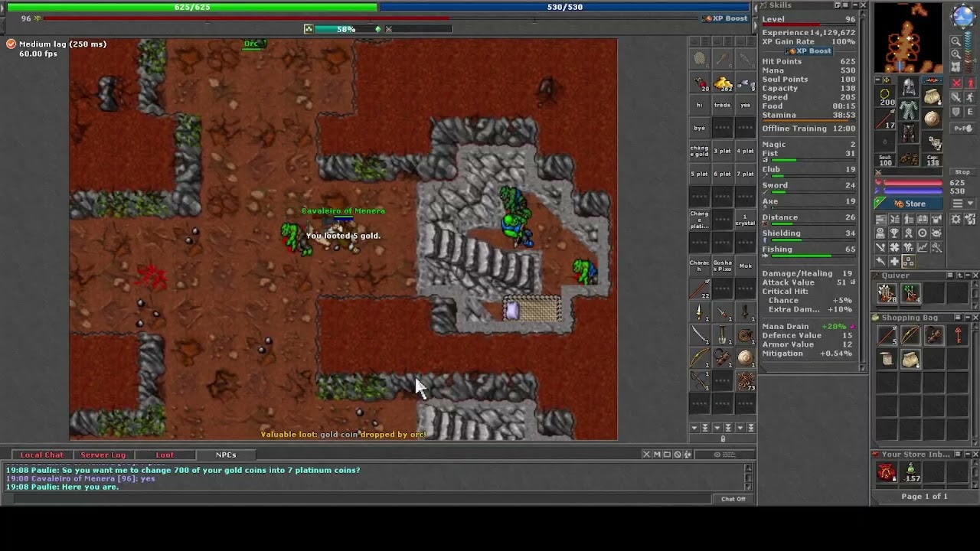Click the amulet slot showing 200

point(885,96)
